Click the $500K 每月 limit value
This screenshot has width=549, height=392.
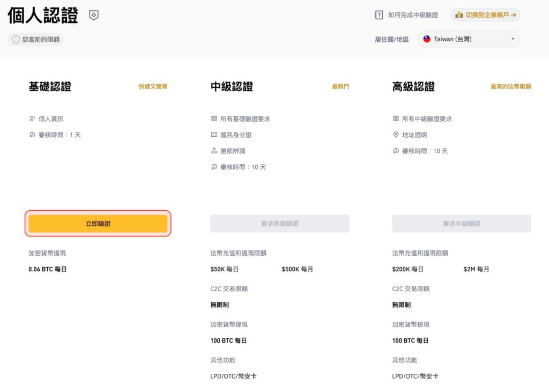coord(297,269)
